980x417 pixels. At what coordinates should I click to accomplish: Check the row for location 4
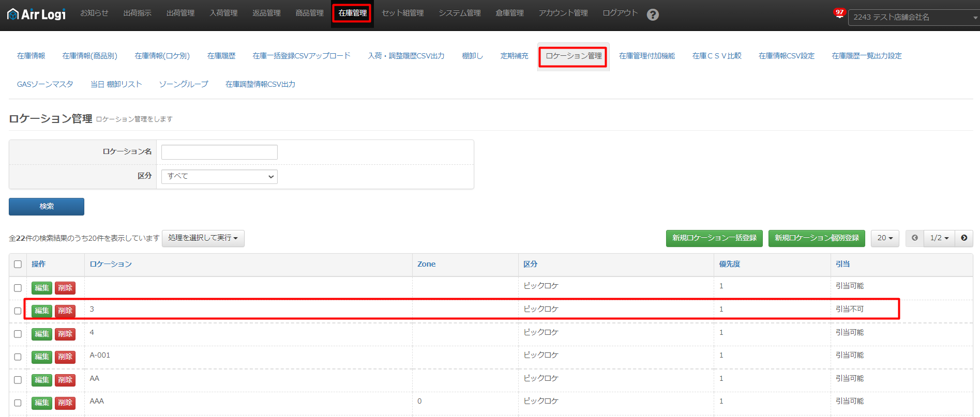(18, 334)
